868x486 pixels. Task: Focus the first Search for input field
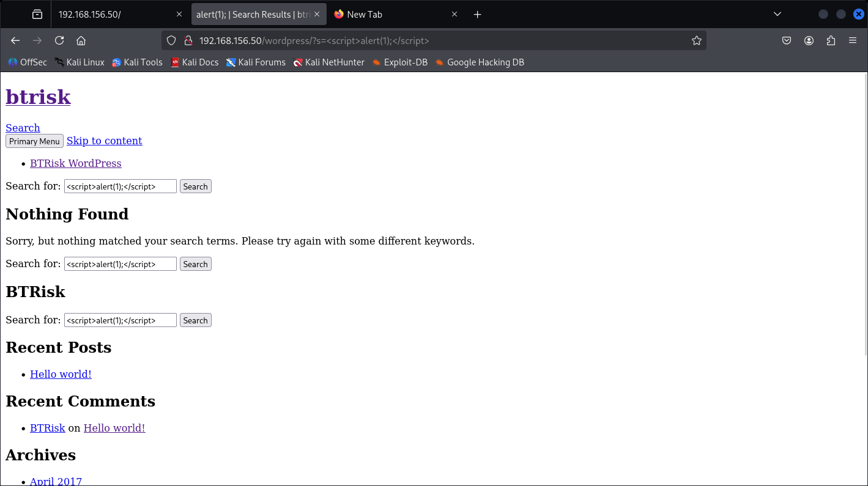click(121, 186)
